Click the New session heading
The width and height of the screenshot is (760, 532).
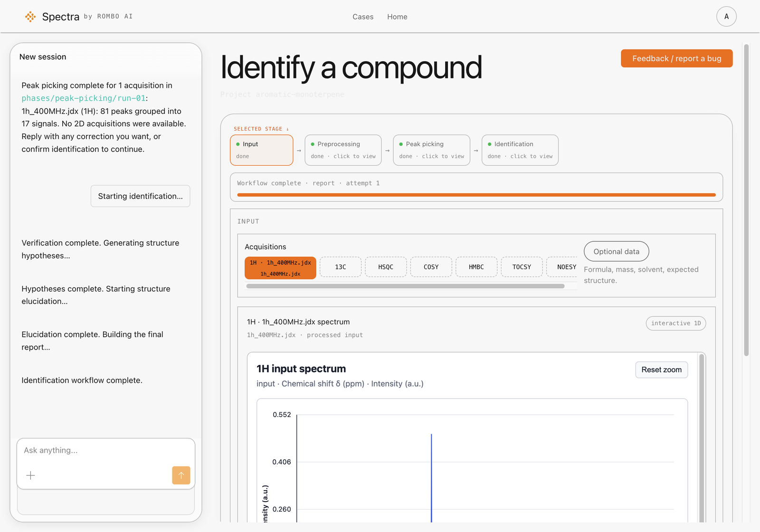[43, 57]
